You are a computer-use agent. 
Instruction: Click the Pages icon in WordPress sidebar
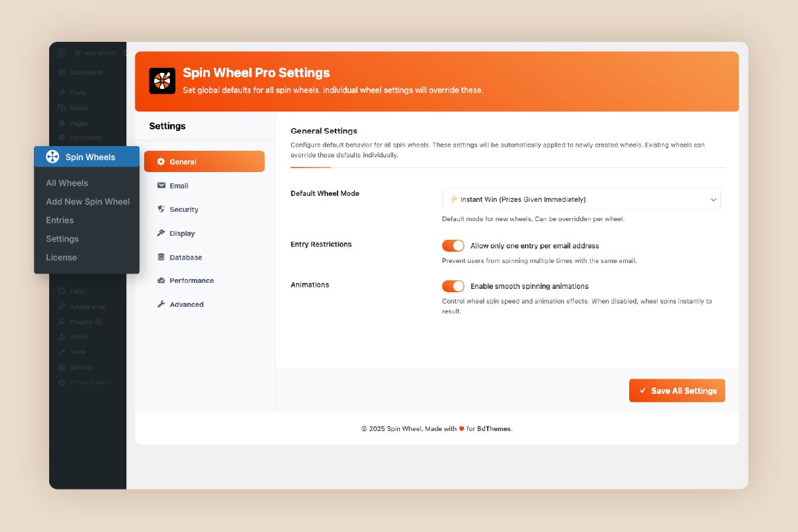pos(62,123)
